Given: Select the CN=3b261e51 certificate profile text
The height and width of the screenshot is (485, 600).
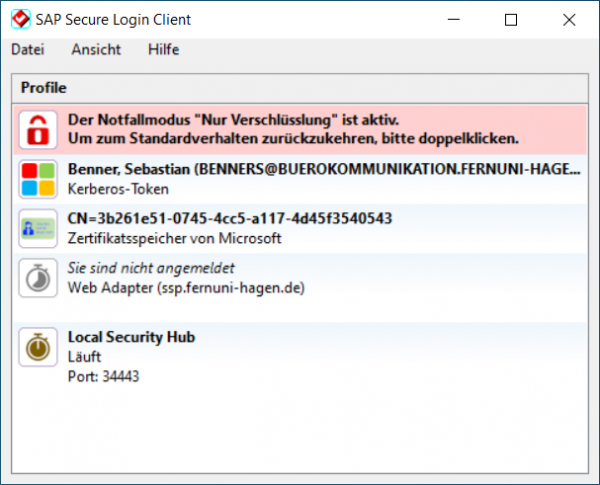Looking at the screenshot, I should click(x=229, y=219).
